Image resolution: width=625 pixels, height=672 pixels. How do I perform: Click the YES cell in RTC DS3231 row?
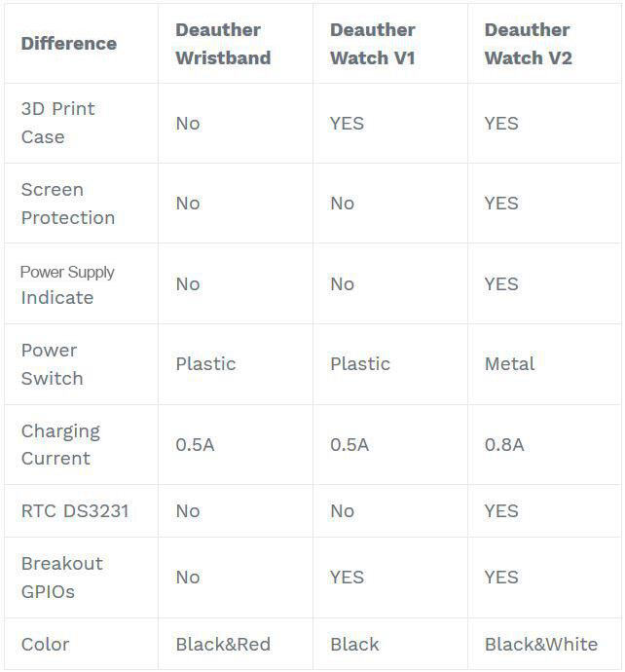(501, 511)
